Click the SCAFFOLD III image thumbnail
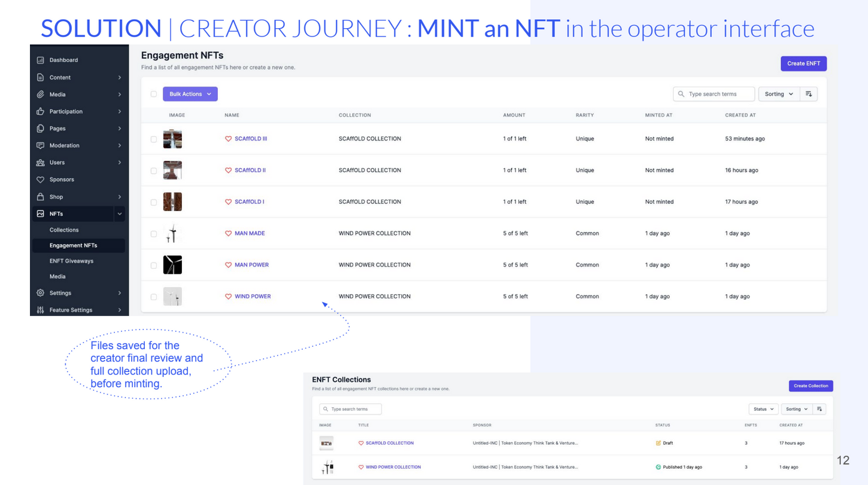Screen dimensions: 868x485 172,139
